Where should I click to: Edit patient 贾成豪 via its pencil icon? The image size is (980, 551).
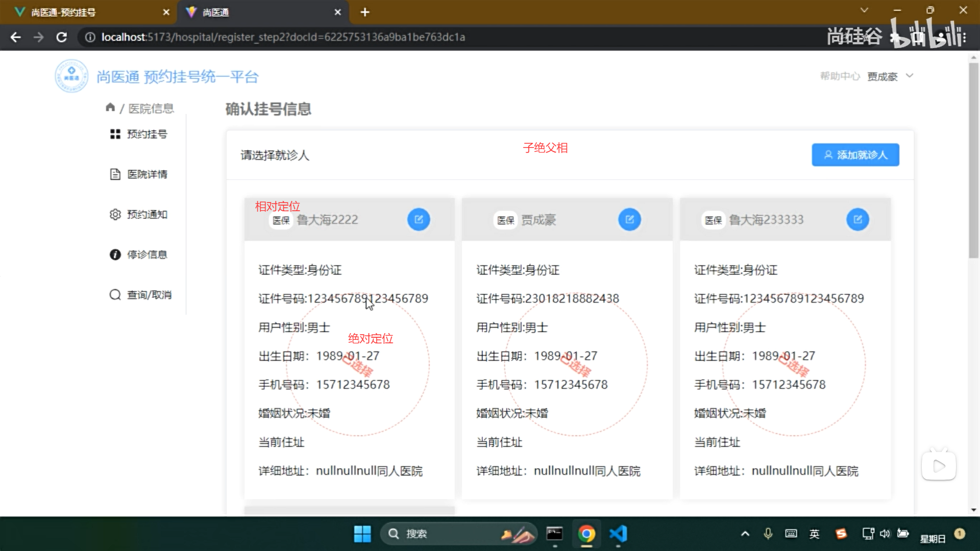pyautogui.click(x=629, y=219)
